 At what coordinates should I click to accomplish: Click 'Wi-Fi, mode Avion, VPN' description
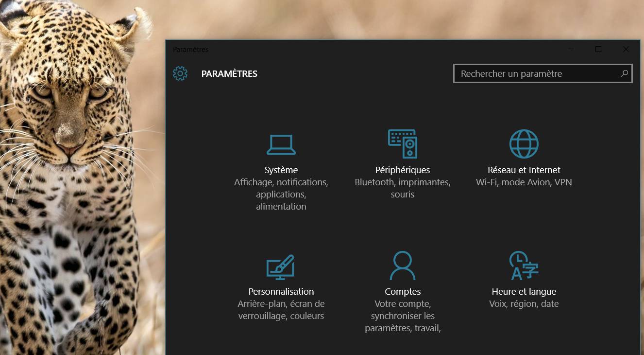(524, 182)
